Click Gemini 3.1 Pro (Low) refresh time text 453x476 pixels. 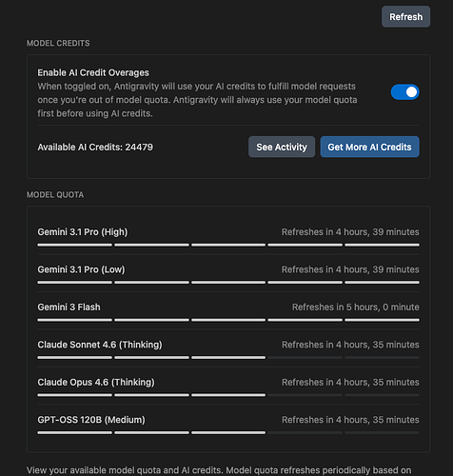tap(350, 269)
